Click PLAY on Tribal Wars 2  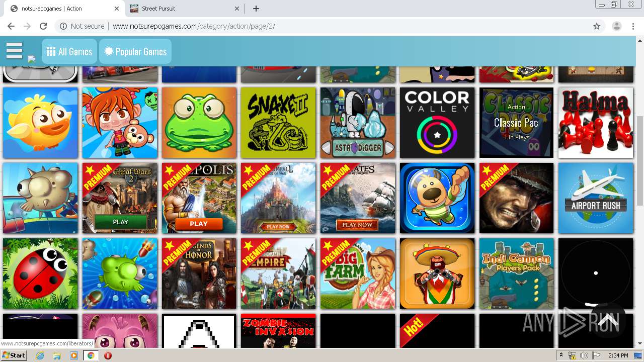tap(120, 222)
